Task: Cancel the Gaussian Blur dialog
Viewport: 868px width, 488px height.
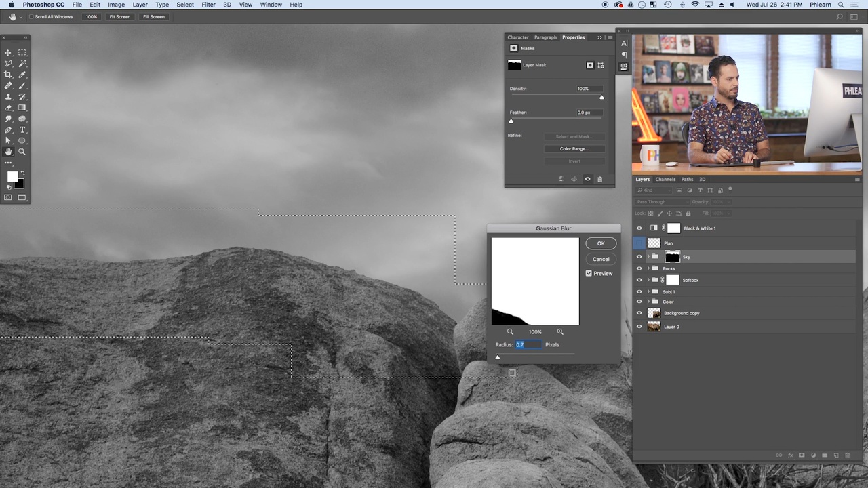Action: (601, 259)
